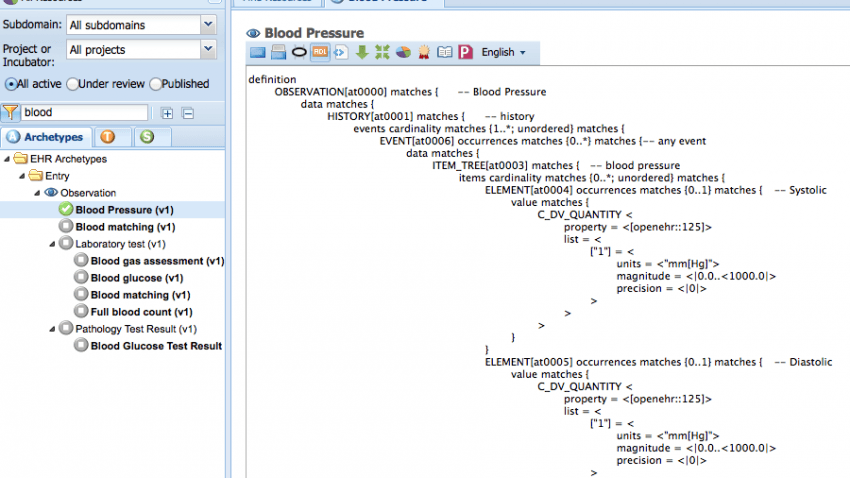Open the English language dropdown

point(503,53)
